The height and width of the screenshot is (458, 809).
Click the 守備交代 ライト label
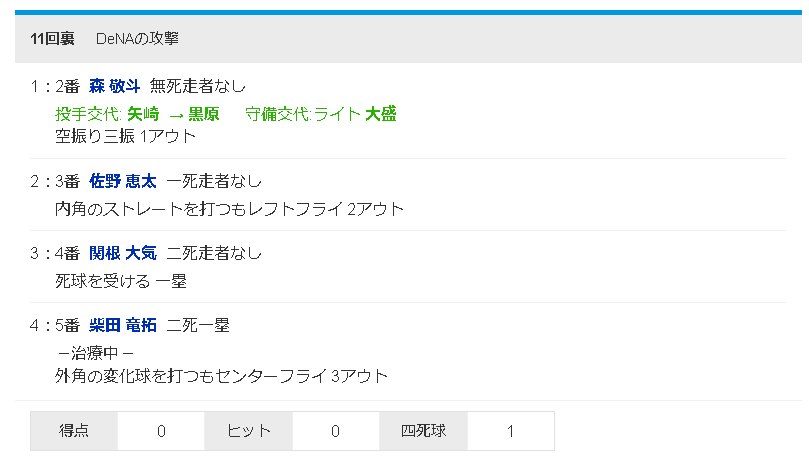coord(302,114)
